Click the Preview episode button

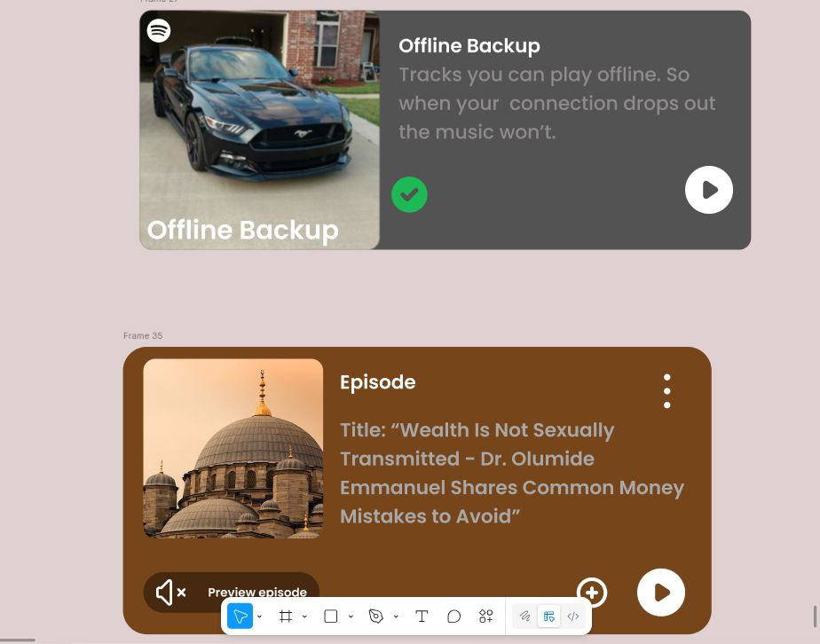[x=231, y=593]
